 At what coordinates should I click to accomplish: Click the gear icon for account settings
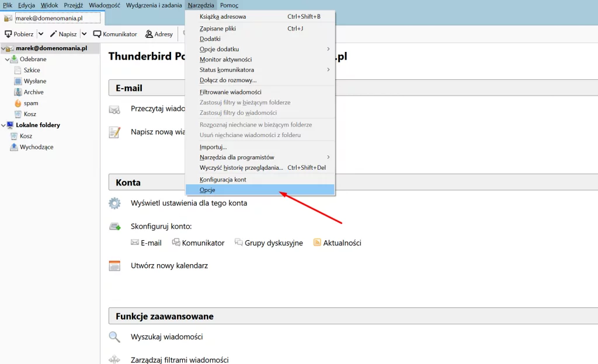pos(114,204)
